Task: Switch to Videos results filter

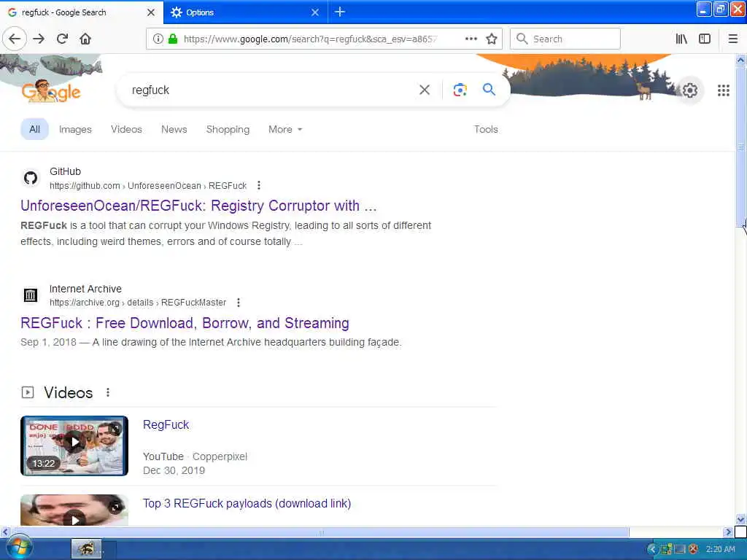Action: click(126, 129)
